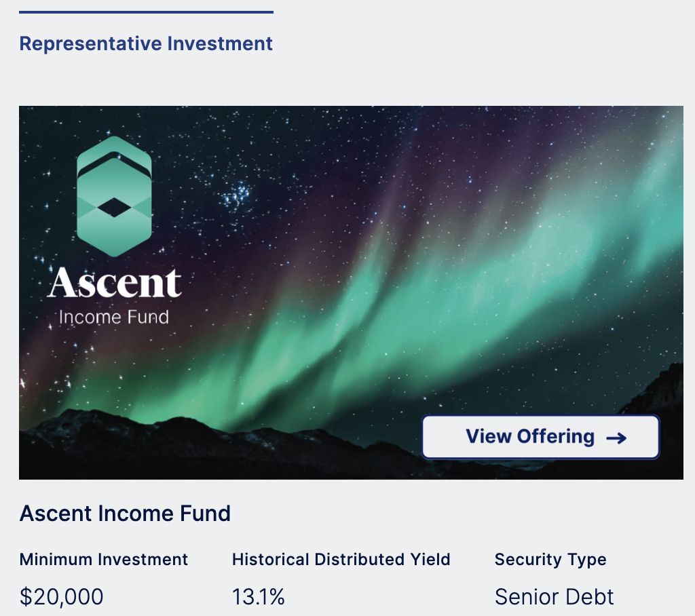Click the aurora hero banner image
Image resolution: width=695 pixels, height=616 pixels.
point(407,237)
